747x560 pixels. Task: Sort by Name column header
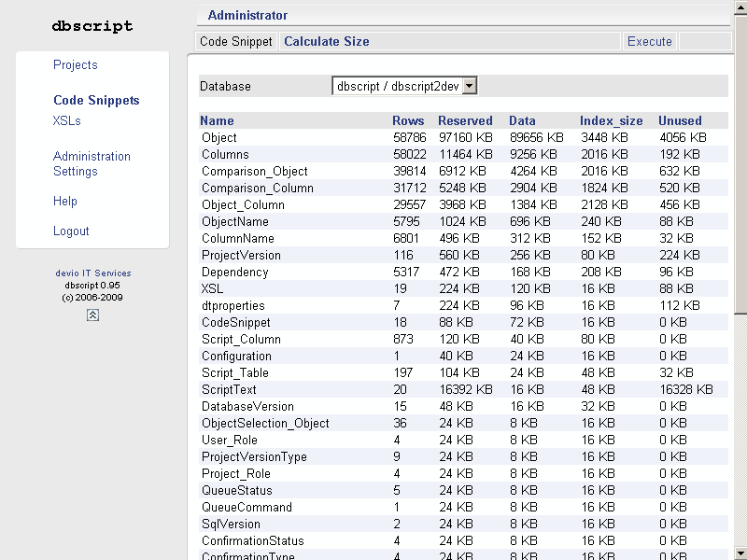click(x=217, y=120)
